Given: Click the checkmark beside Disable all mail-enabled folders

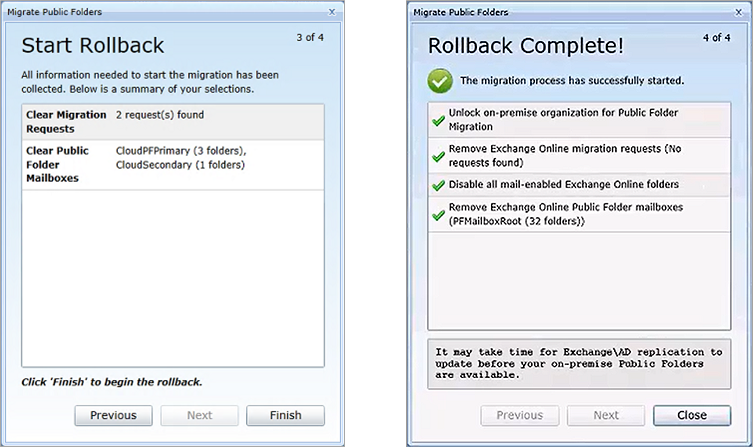Looking at the screenshot, I should pos(438,185).
